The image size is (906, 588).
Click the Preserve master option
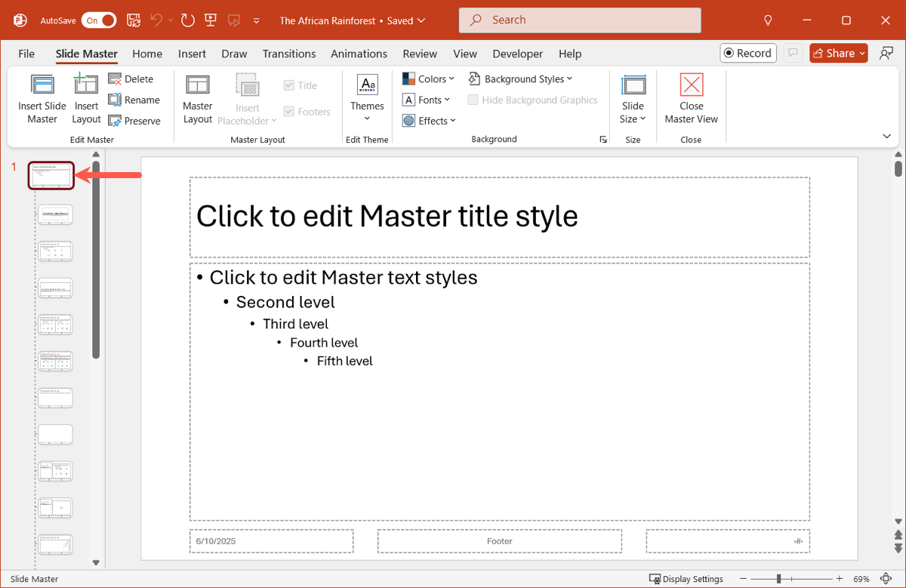134,121
